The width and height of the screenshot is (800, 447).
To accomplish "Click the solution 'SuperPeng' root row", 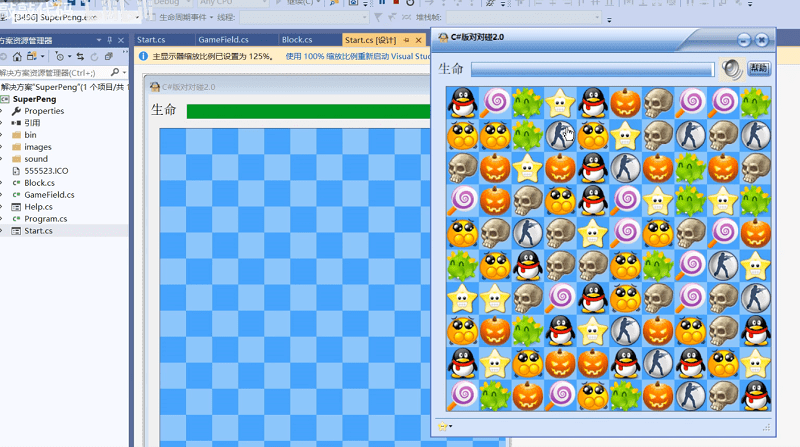I will coord(63,87).
